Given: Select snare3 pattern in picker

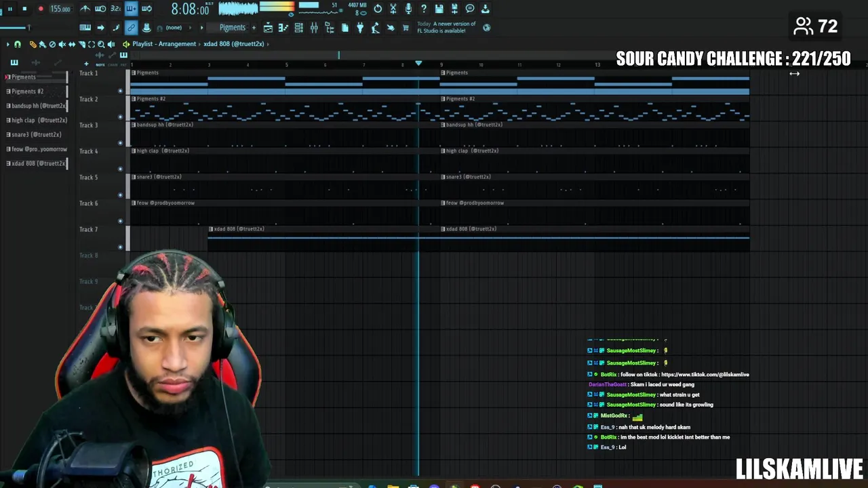Looking at the screenshot, I should pos(34,134).
